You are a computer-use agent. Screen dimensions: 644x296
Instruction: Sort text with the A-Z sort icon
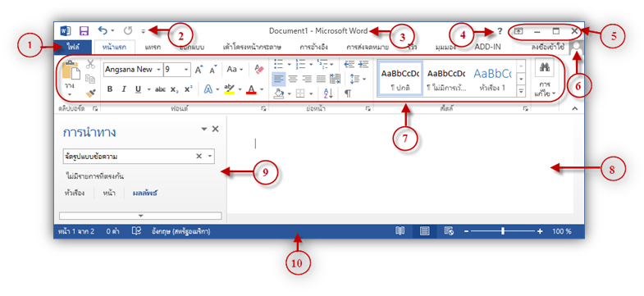click(329, 93)
